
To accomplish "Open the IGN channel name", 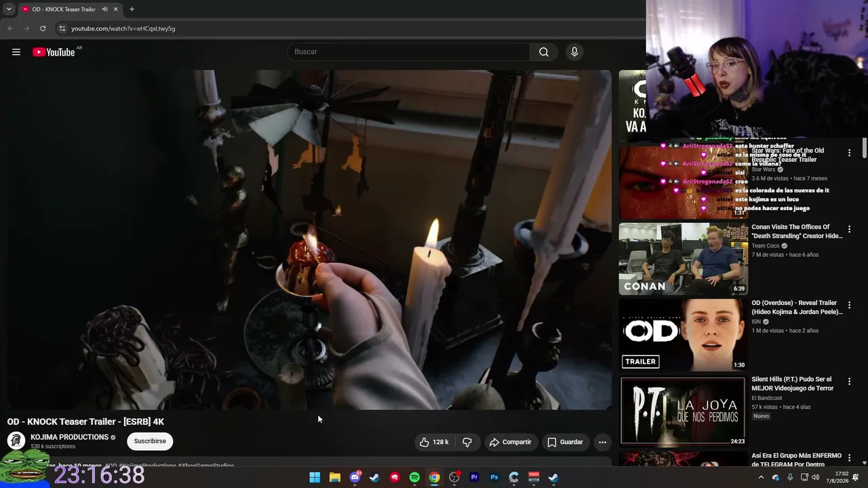I will [756, 321].
